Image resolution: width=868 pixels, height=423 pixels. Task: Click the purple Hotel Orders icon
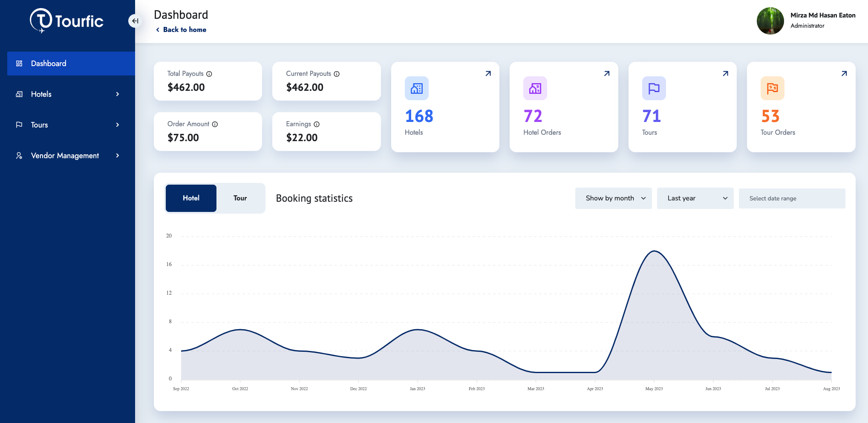(x=535, y=88)
